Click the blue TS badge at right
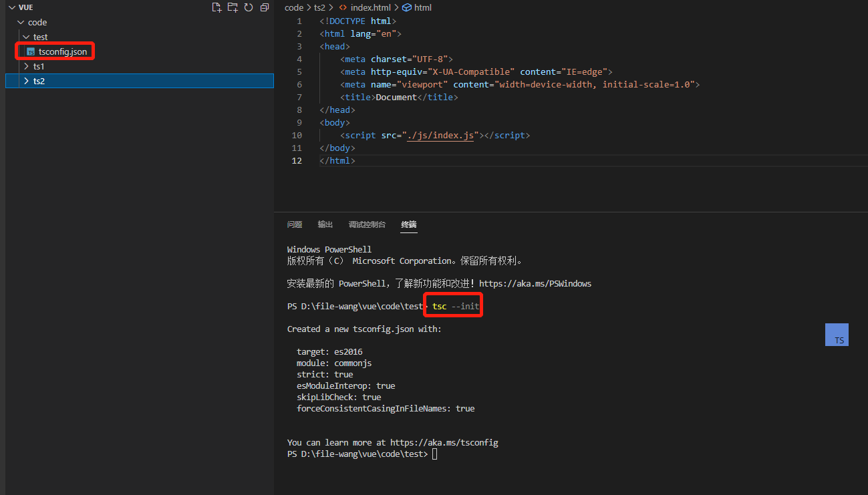 tap(837, 335)
